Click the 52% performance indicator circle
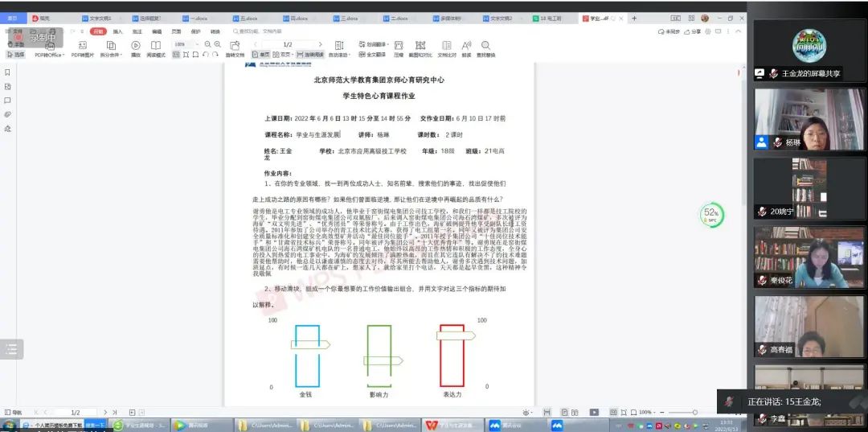Viewport: 868px width, 432px height. (711, 215)
